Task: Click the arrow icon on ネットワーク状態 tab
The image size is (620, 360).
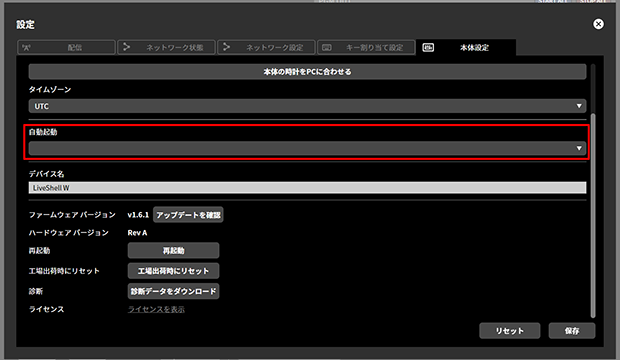Action: click(127, 47)
